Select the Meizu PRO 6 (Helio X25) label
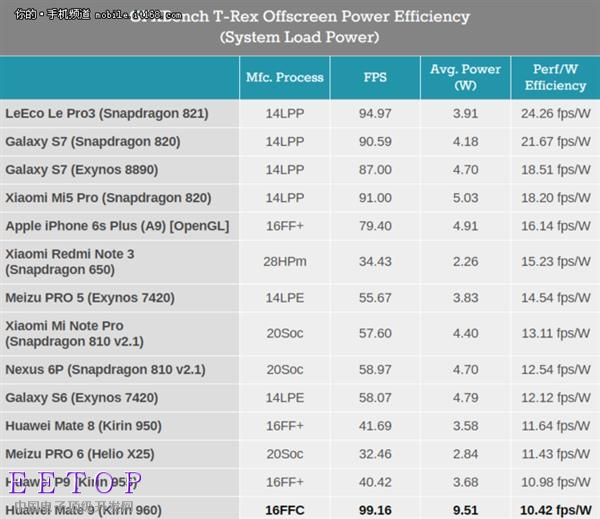 [80, 454]
